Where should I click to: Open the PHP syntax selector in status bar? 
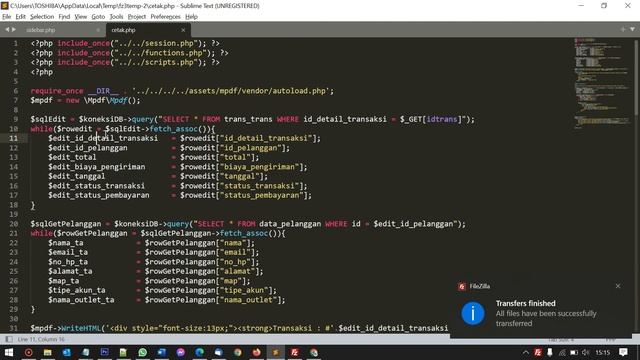pos(610,340)
